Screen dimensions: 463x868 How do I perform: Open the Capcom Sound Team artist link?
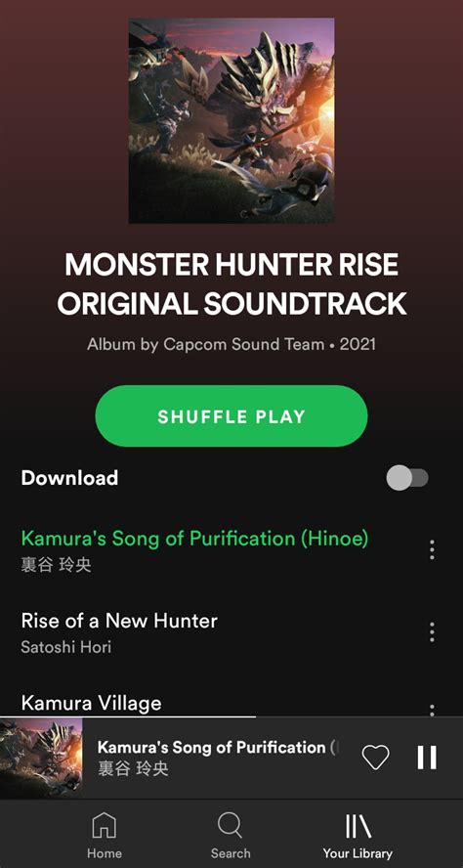243,344
